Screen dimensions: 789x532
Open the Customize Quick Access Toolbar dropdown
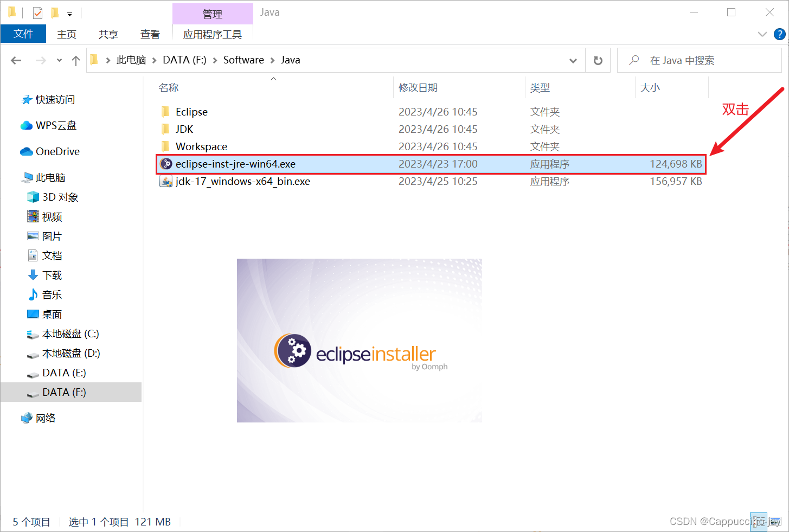click(69, 14)
